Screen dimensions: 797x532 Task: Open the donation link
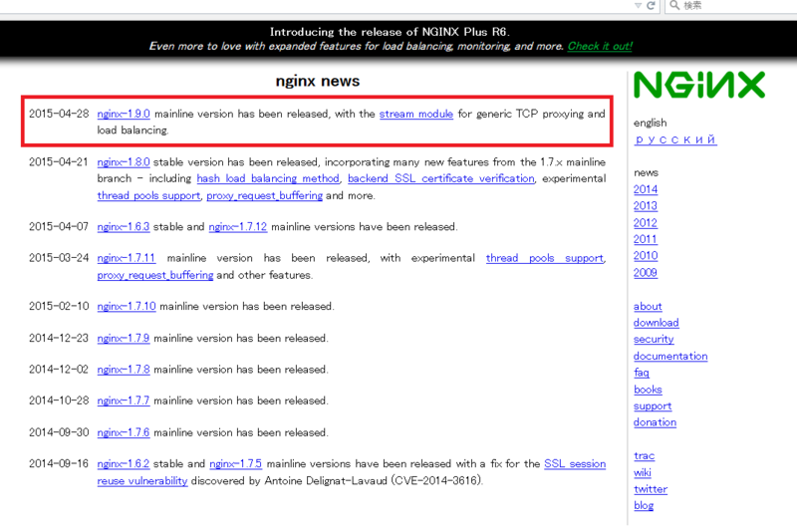click(656, 422)
